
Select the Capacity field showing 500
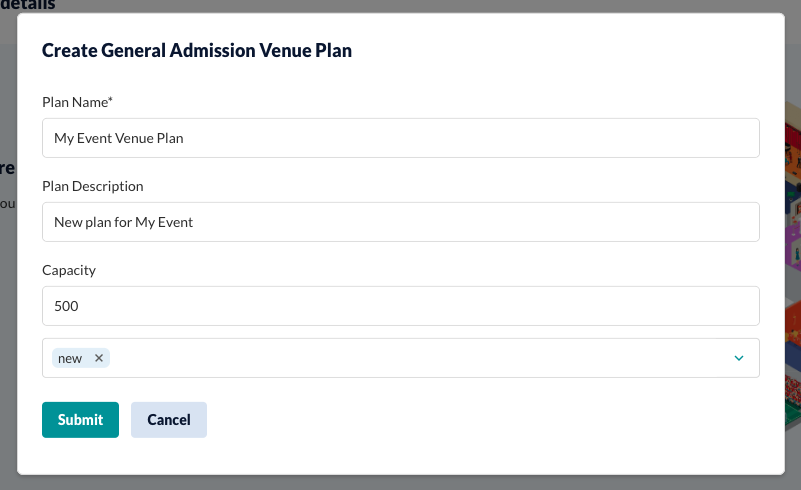(x=400, y=306)
